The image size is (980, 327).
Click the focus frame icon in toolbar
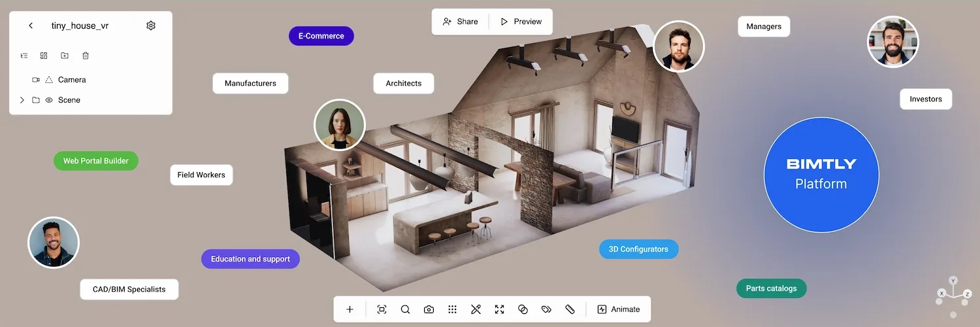point(382,309)
